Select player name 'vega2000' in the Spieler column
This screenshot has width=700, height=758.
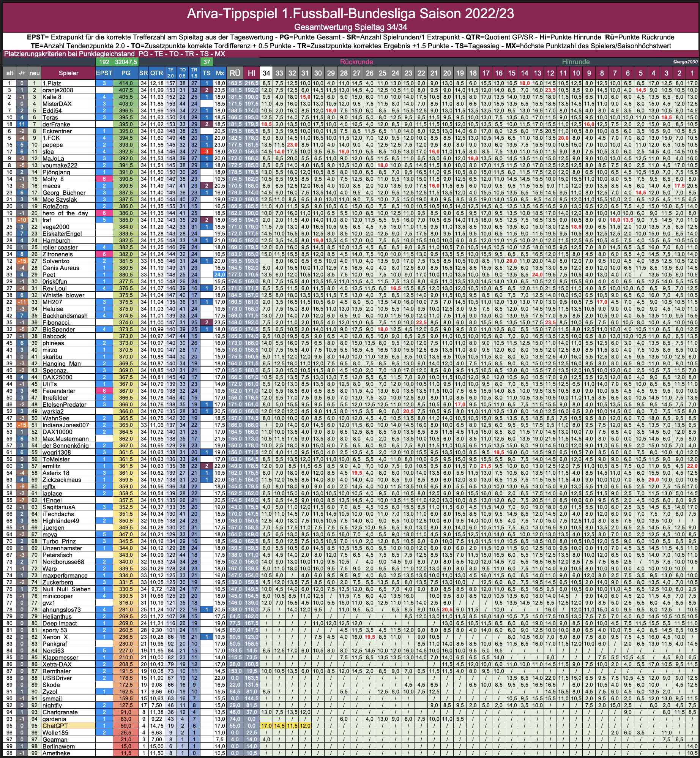coord(56,227)
